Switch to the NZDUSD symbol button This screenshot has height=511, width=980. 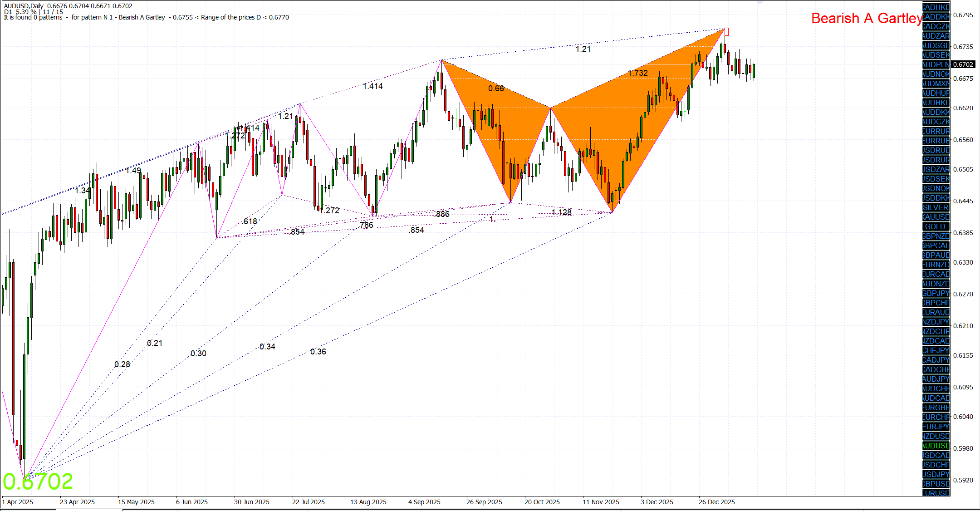[x=936, y=436]
